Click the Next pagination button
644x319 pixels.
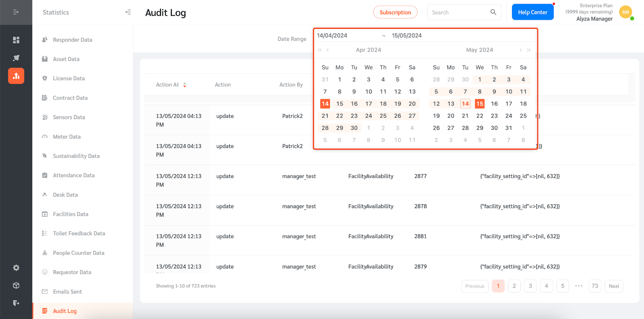tap(614, 286)
